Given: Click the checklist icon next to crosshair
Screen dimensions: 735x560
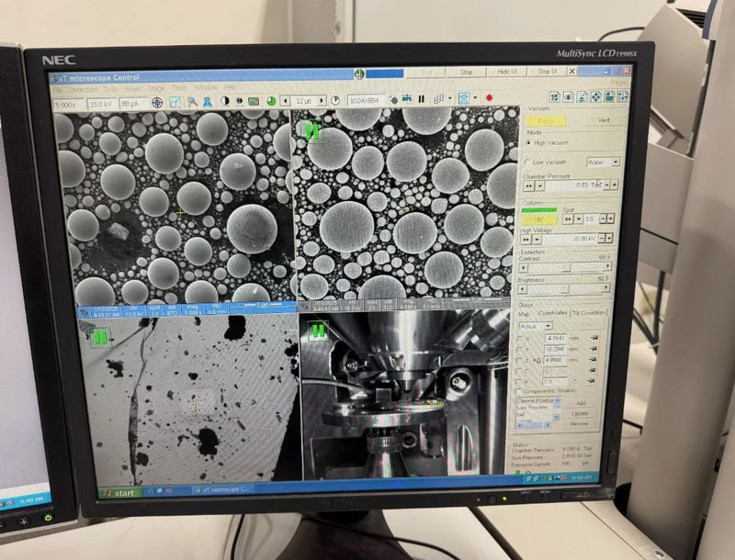Looking at the screenshot, I should click(175, 102).
